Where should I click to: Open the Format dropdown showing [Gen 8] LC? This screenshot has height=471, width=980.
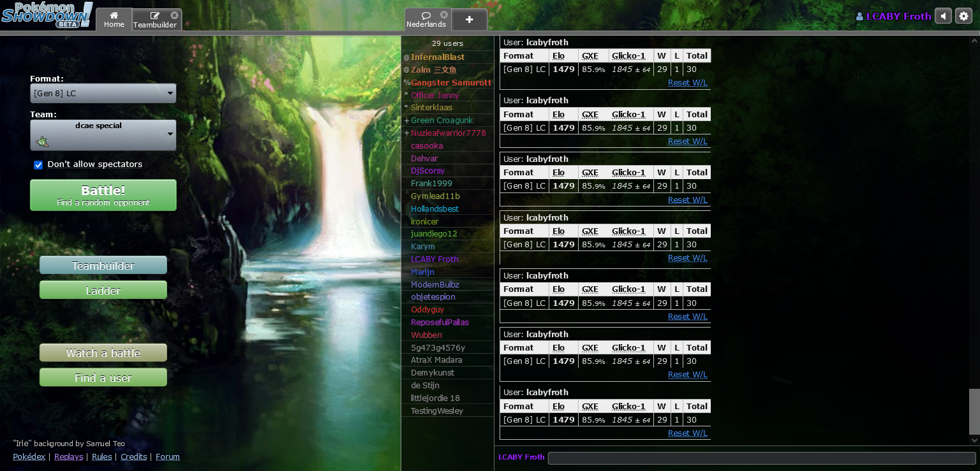pos(103,94)
